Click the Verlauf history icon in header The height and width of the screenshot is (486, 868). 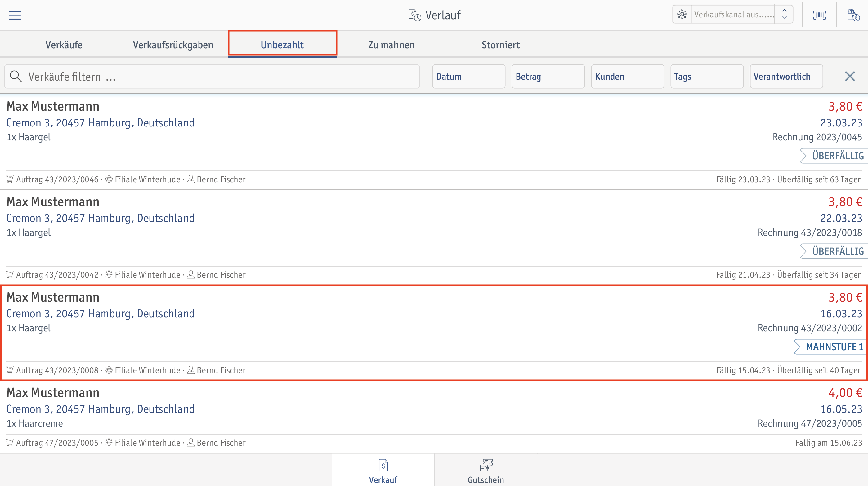click(x=414, y=15)
